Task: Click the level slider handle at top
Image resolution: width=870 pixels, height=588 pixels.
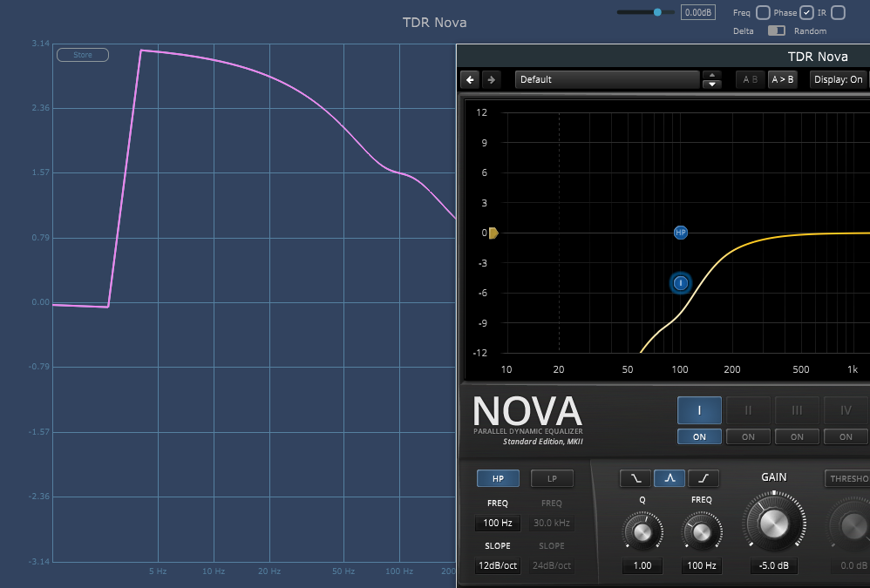Action: click(657, 12)
